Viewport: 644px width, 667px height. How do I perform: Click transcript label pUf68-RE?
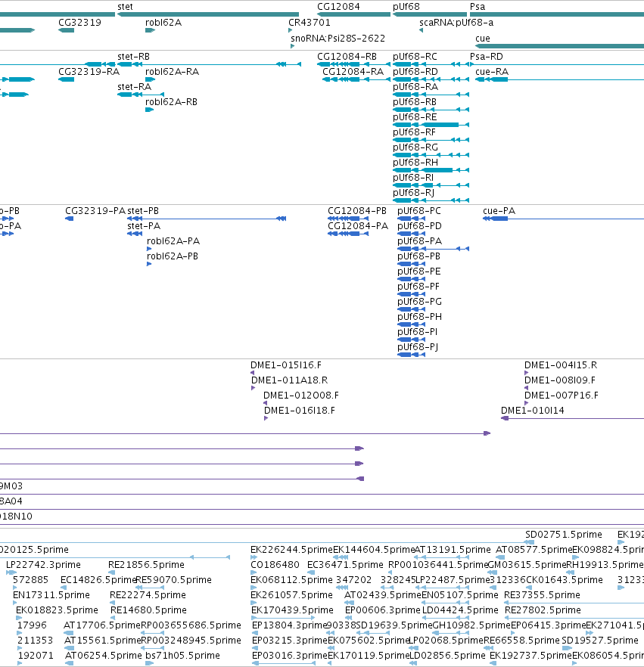click(x=415, y=117)
